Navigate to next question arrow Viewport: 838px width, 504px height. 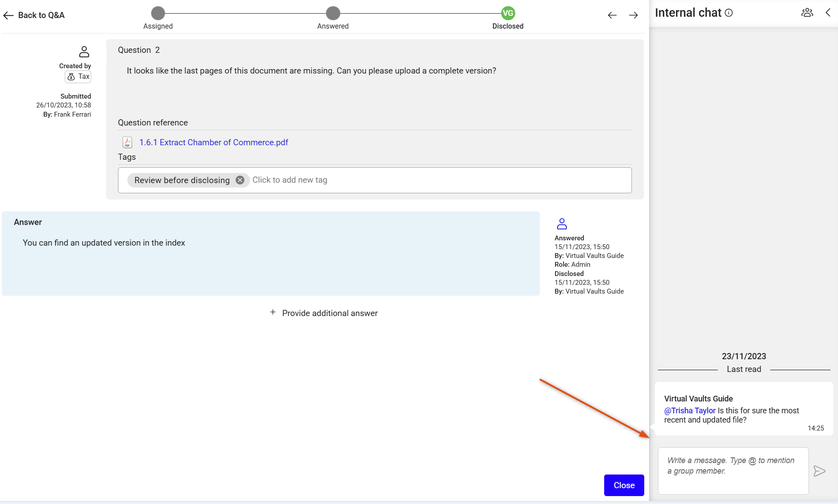pyautogui.click(x=633, y=15)
